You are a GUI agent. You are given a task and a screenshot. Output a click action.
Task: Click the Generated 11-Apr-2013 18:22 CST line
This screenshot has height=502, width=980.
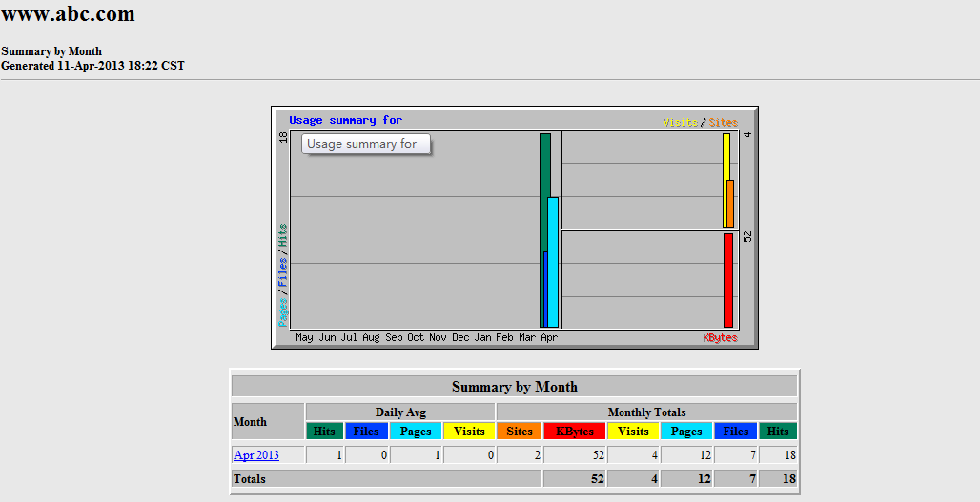pyautogui.click(x=93, y=66)
